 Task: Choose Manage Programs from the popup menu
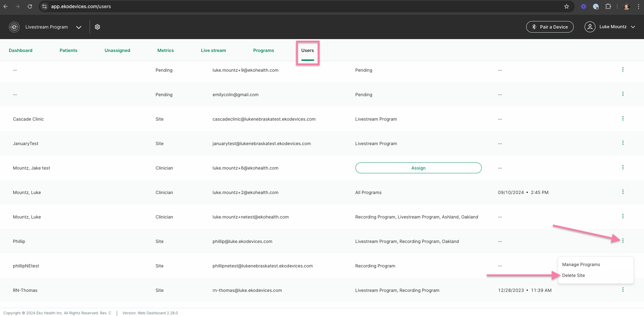[x=581, y=264]
